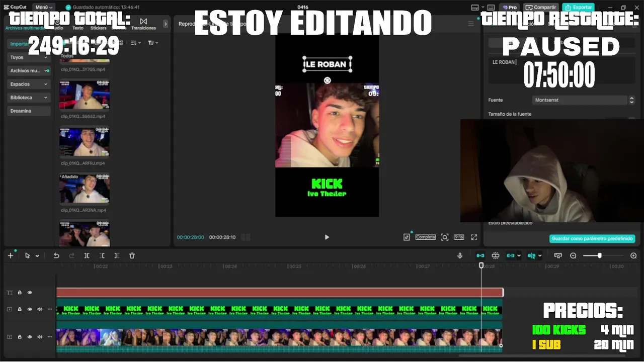This screenshot has width=644, height=362.
Task: Start voice recording with the microphone icon
Action: (460, 255)
